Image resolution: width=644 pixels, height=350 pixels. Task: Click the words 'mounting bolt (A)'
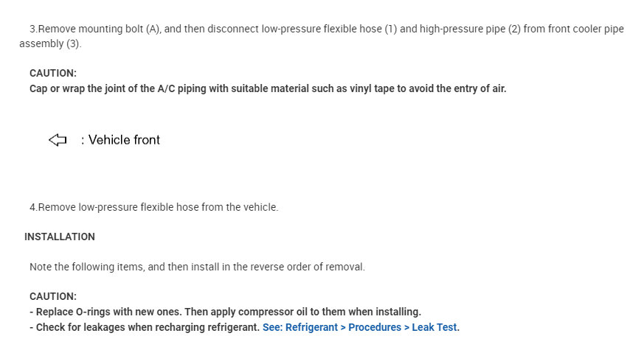[x=120, y=29]
